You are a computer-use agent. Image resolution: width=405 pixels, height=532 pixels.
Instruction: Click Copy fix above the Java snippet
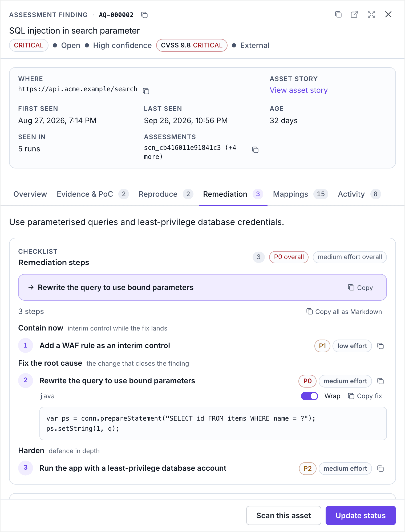(365, 396)
